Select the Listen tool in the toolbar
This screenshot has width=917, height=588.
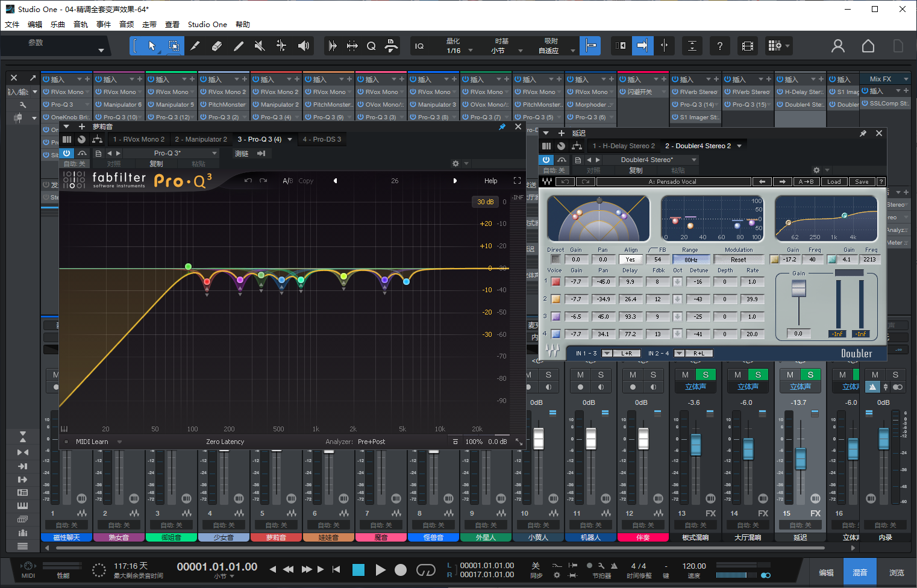point(303,46)
